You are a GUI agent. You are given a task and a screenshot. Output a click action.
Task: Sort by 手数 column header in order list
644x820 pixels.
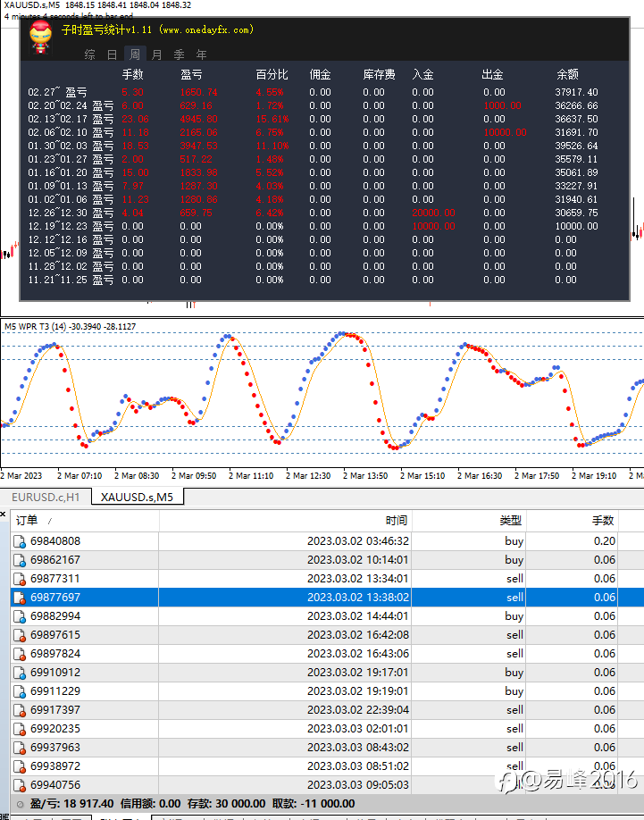click(x=572, y=521)
